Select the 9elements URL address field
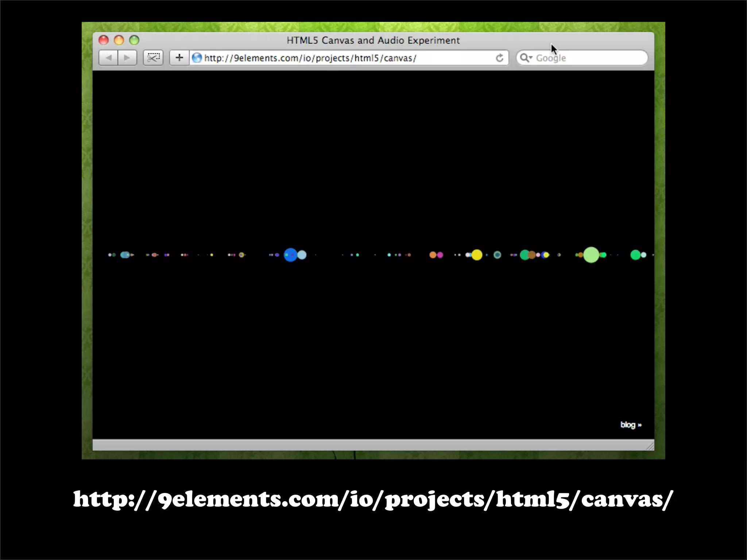Viewport: 747px width, 560px height. point(310,58)
